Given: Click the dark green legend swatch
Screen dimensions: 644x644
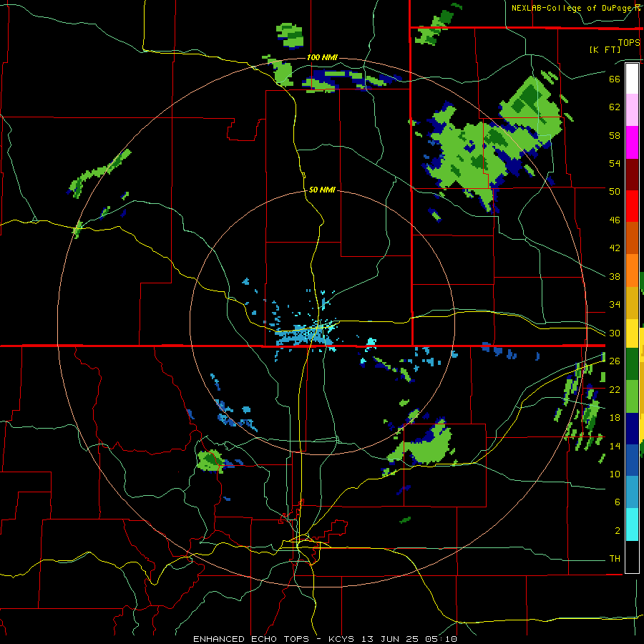Looking at the screenshot, I should tap(632, 364).
